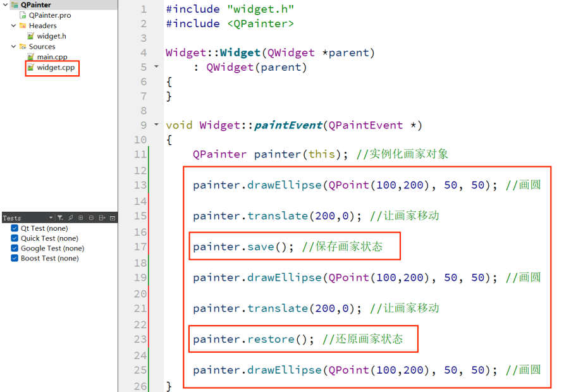
Task: Click 'QPainter painter(this);' on line 11
Action: pyautogui.click(x=271, y=154)
